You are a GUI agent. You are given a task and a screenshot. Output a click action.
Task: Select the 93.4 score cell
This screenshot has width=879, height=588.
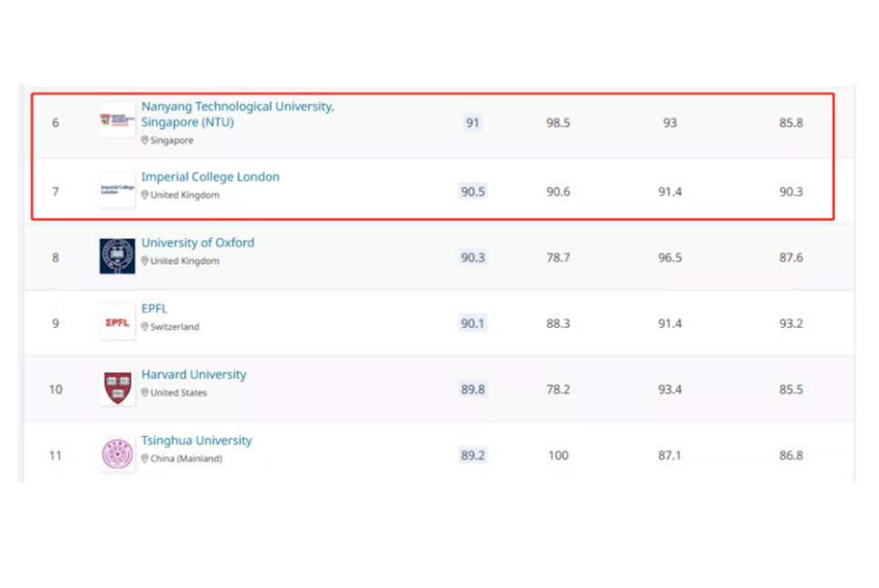click(x=669, y=390)
